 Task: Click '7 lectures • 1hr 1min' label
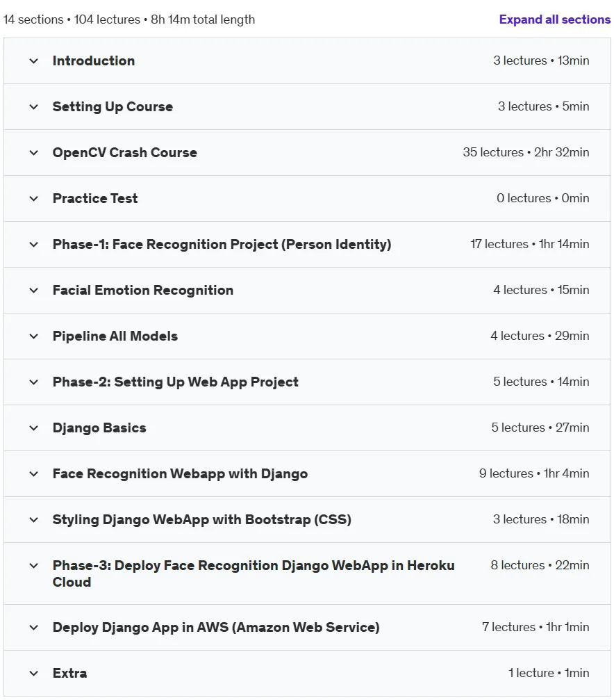point(536,627)
